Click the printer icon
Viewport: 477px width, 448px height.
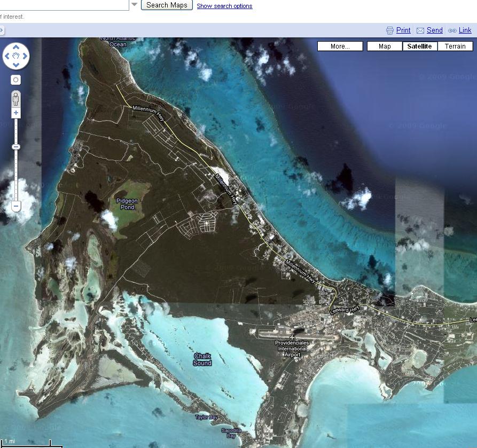click(390, 30)
